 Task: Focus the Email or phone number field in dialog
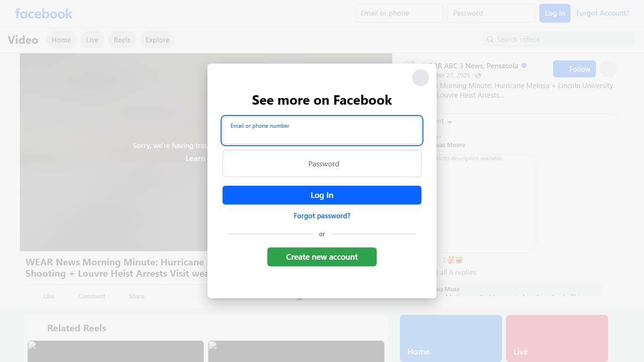pos(322,131)
